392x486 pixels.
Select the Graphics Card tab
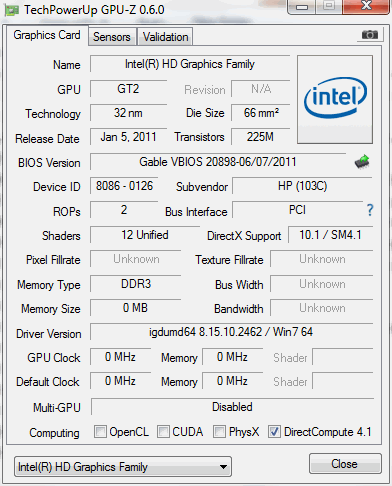47,35
